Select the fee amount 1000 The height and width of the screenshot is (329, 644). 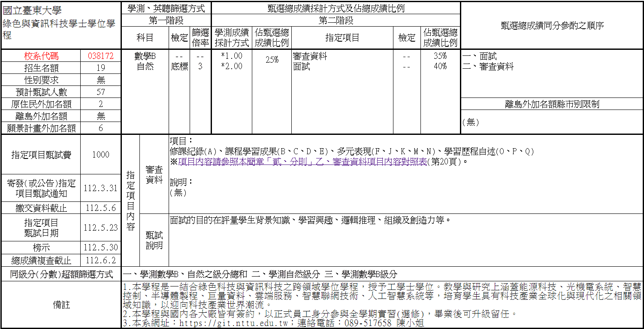point(101,155)
